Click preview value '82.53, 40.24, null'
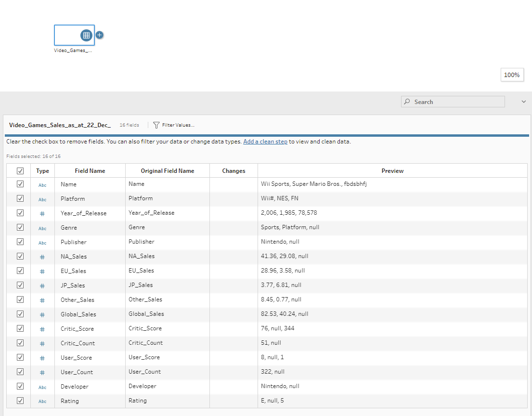This screenshot has height=416, width=532. pyautogui.click(x=285, y=314)
